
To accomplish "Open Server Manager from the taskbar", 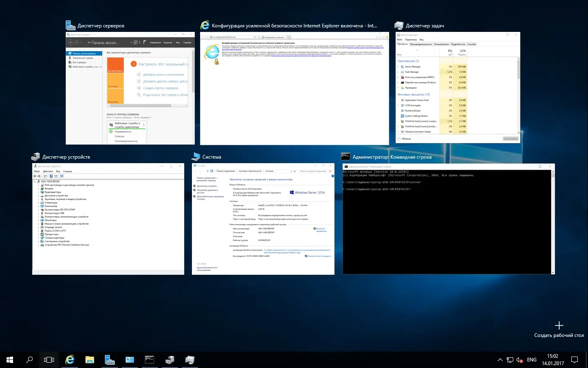I will [x=109, y=359].
